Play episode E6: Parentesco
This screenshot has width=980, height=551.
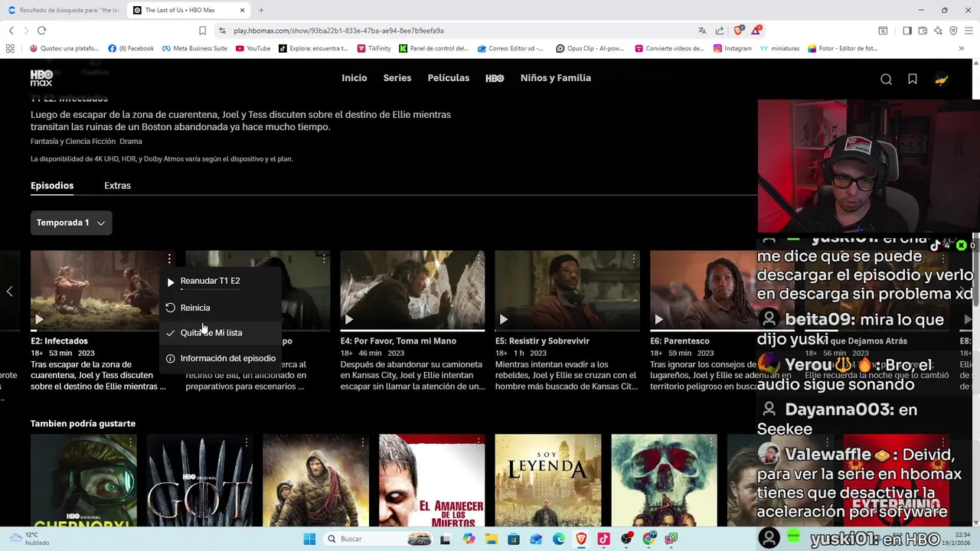[x=658, y=319]
